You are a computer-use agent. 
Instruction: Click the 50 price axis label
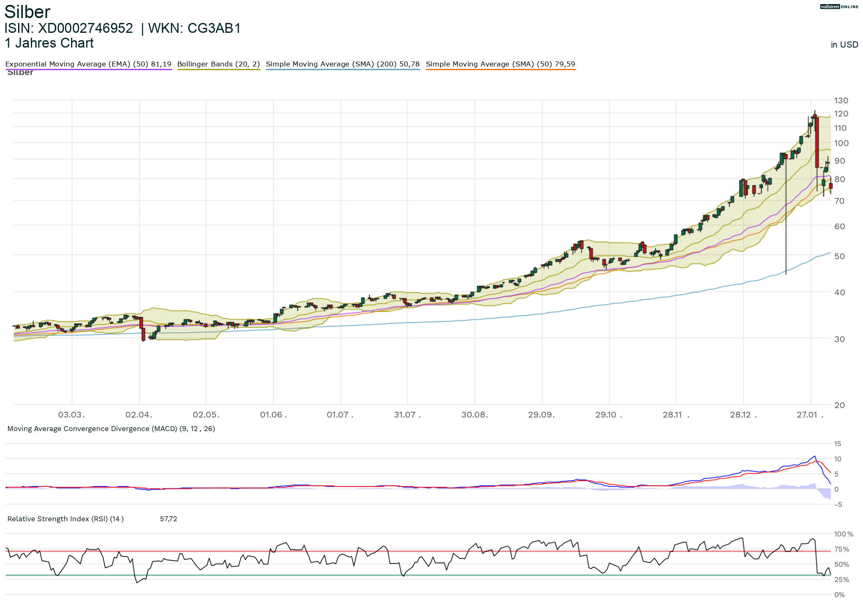click(x=839, y=256)
